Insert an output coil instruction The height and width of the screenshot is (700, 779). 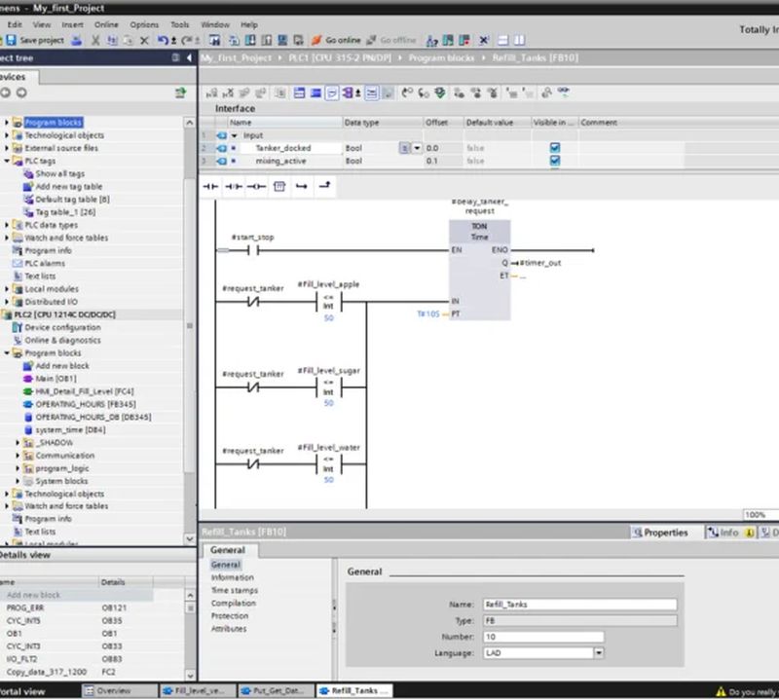click(x=256, y=185)
